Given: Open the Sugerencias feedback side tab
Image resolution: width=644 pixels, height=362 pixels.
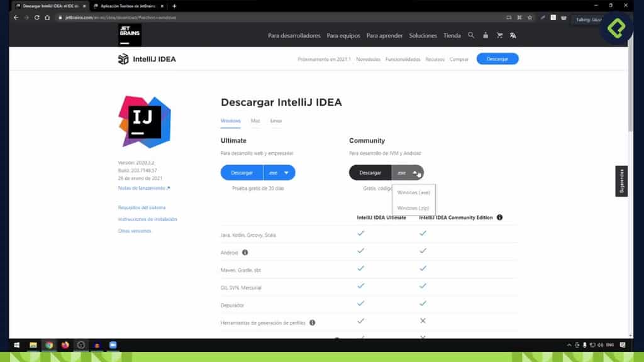Looking at the screenshot, I should pyautogui.click(x=621, y=181).
